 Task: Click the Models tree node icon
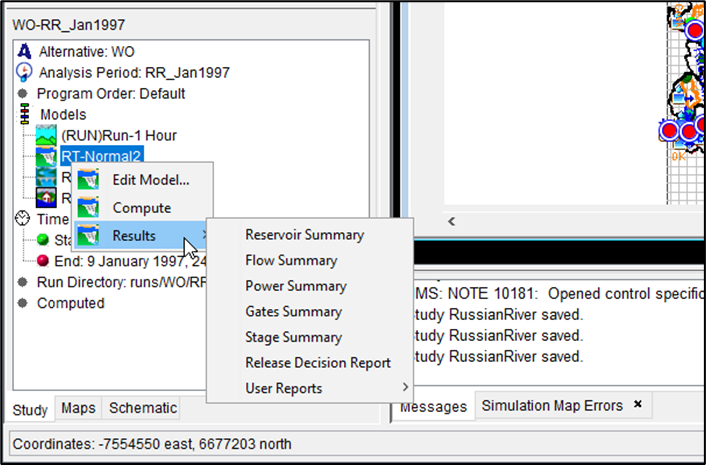click(25, 115)
